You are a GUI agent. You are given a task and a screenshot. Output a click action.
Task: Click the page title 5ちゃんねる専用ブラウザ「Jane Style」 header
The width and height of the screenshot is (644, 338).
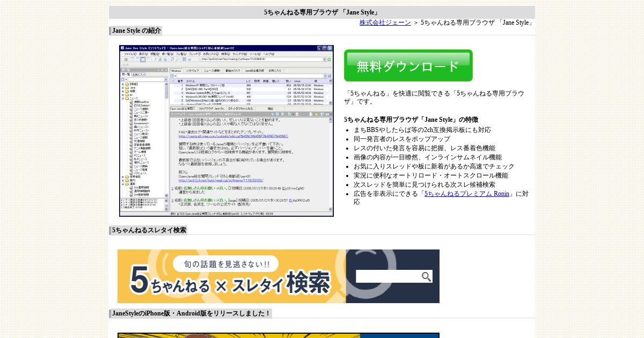pos(322,12)
